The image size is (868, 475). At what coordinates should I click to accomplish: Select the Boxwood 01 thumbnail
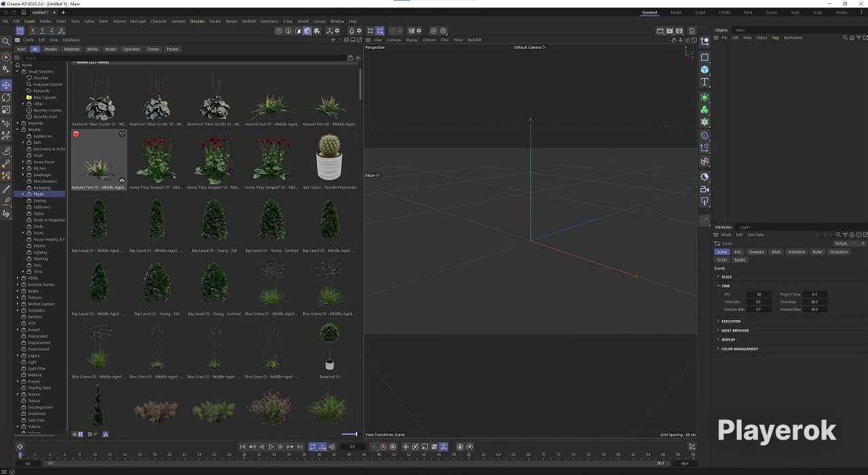tap(329, 349)
